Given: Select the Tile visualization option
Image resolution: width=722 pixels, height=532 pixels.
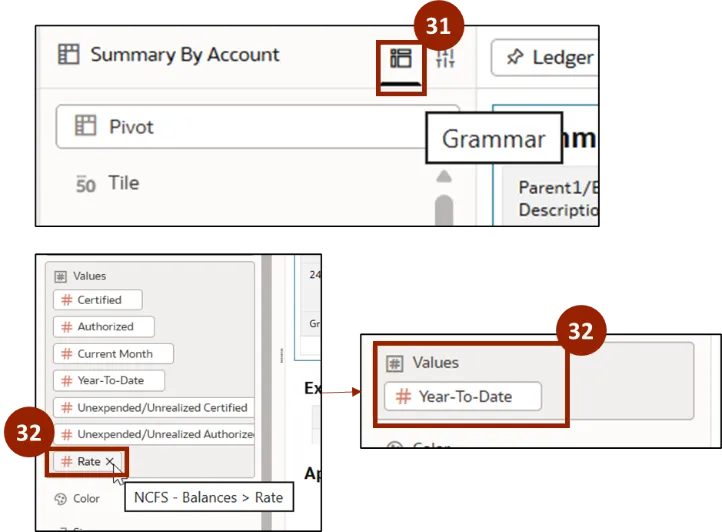Looking at the screenshot, I should pos(123,183).
